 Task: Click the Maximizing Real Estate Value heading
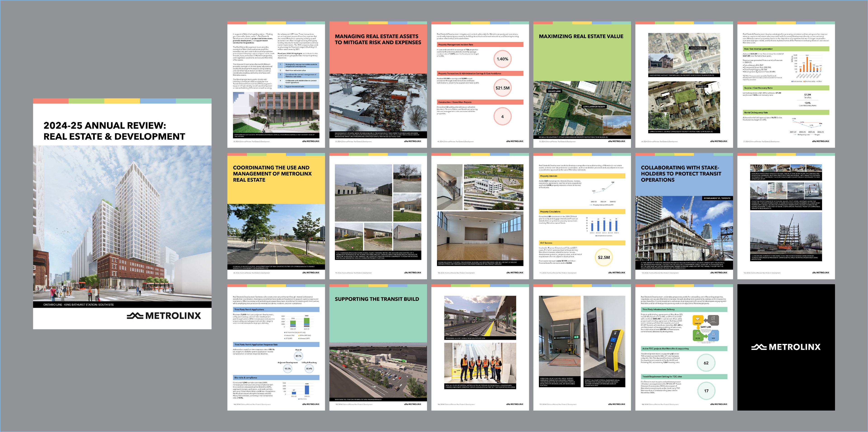point(581,36)
